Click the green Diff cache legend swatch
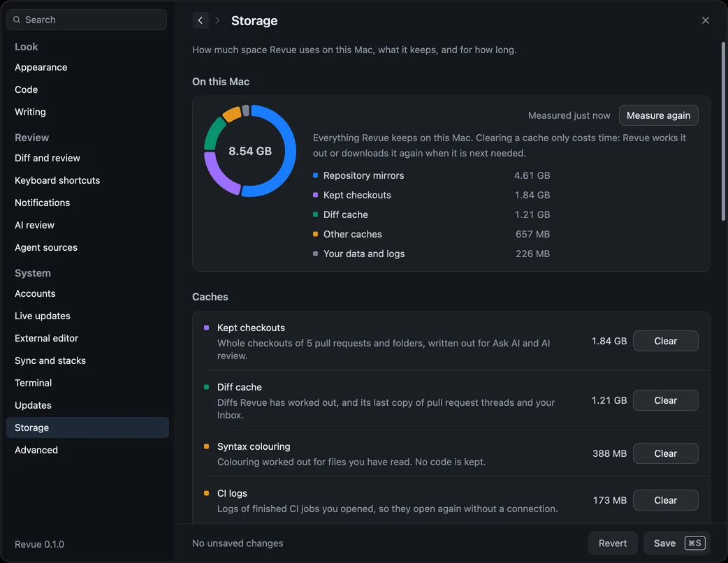728x563 pixels. coord(315,214)
